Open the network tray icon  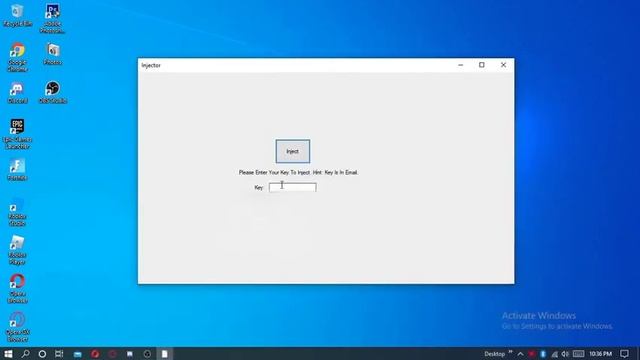tap(554, 354)
